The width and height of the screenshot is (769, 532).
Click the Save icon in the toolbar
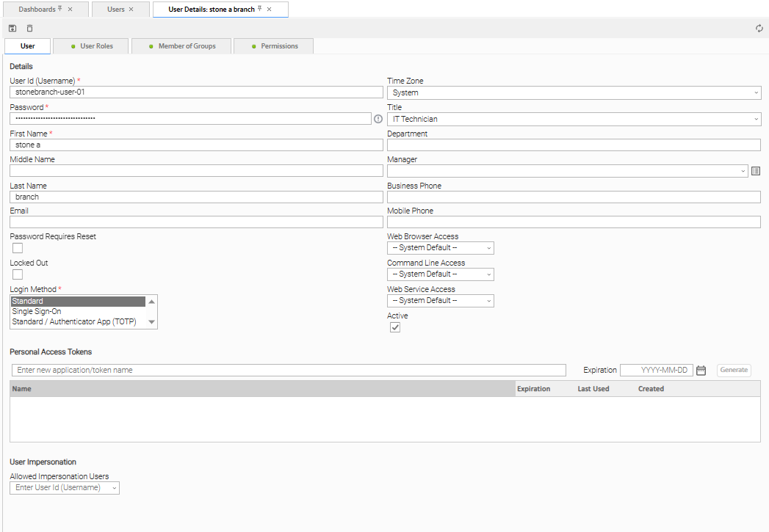[12, 29]
